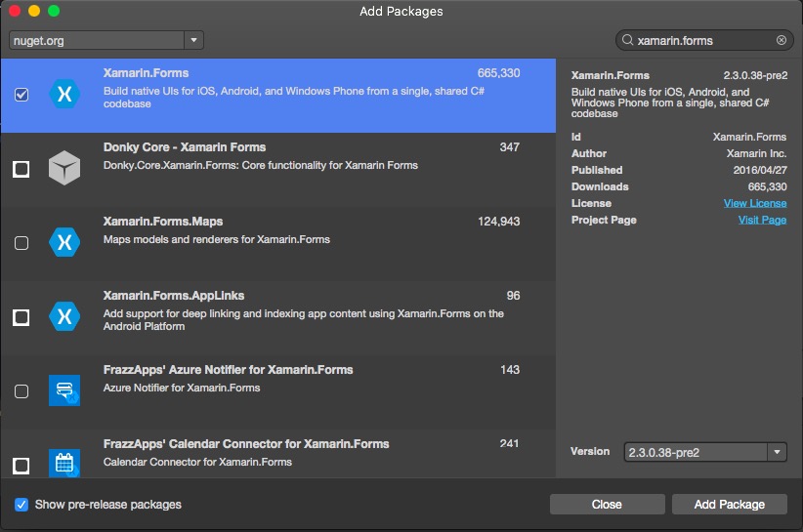
Task: Click the yellow minimize window button
Action: (34, 11)
